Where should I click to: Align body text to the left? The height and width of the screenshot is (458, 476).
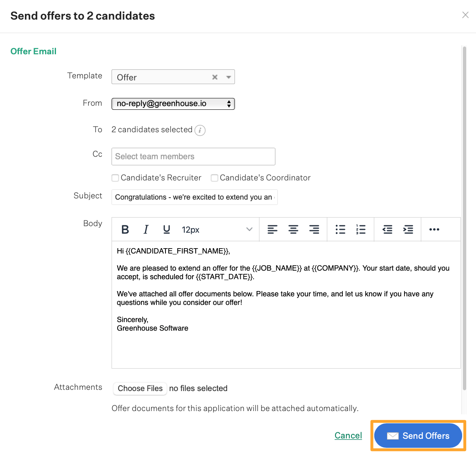click(x=272, y=229)
